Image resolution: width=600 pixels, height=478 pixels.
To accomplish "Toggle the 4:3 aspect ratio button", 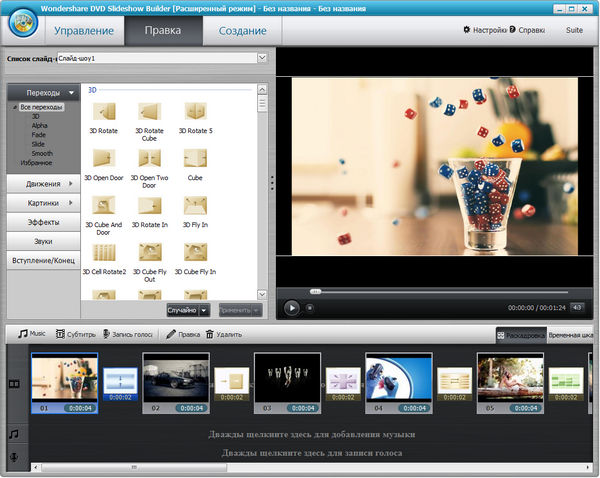I will pos(577,308).
